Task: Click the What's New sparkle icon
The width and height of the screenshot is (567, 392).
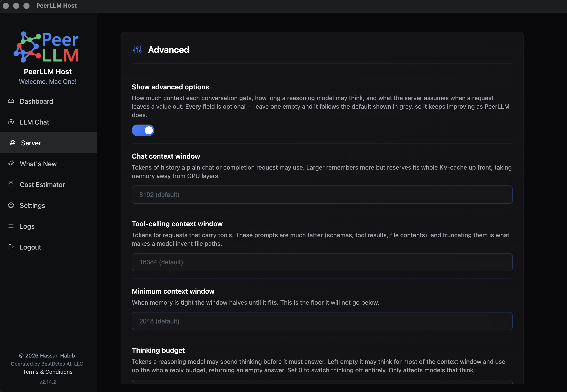Action: (x=11, y=164)
